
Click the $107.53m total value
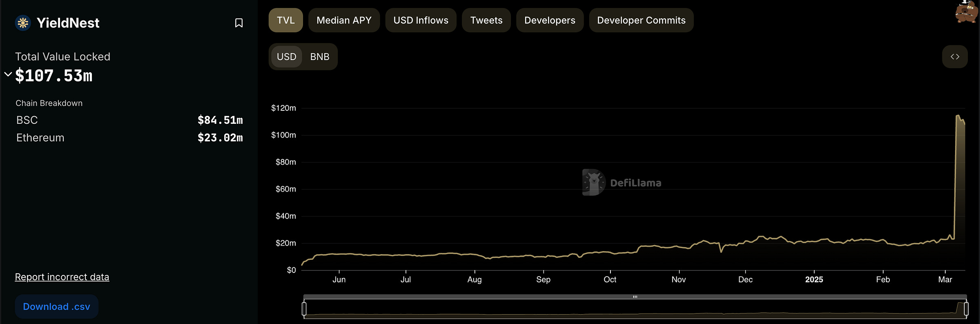54,76
